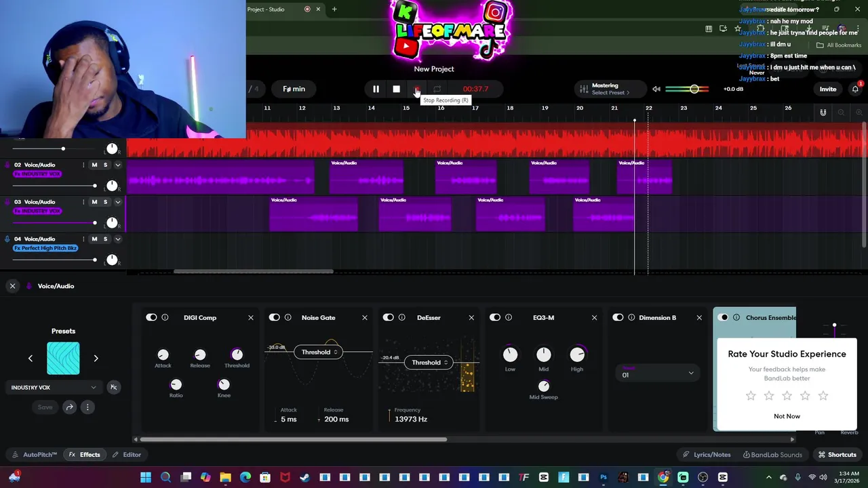The image size is (868, 488).
Task: Click the bypass Fx icon beside preset dropdown
Action: tap(113, 388)
